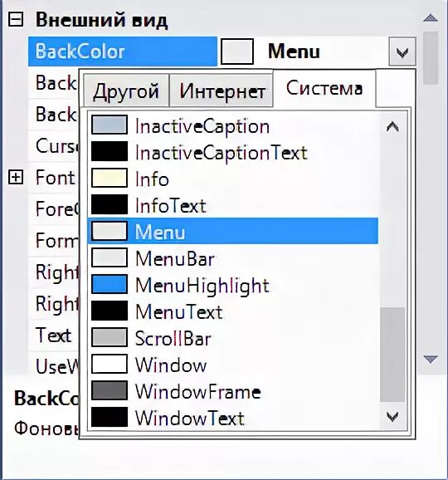This screenshot has width=448, height=480.
Task: Click the property grid scroll down arrow
Action: pos(431,359)
